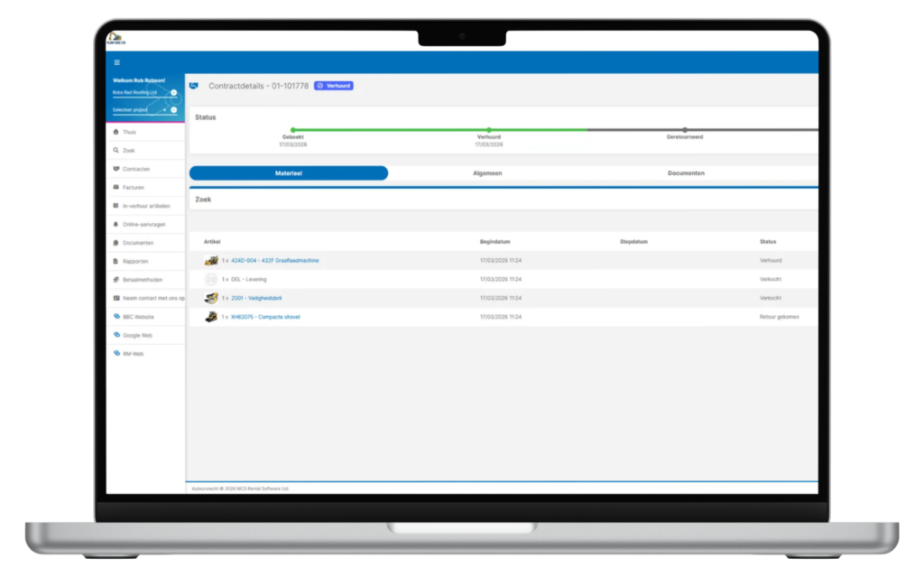Switch to the Materieel tab
The image size is (924, 577).
coord(289,173)
